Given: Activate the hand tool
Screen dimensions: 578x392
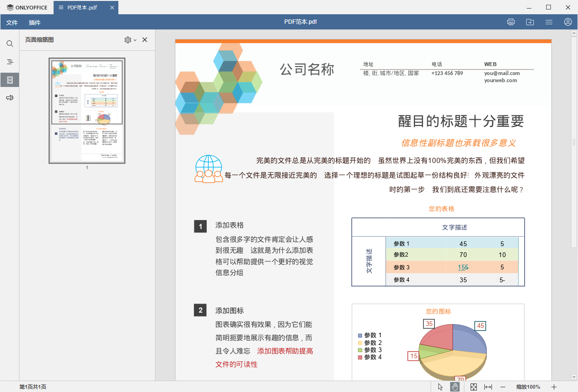Looking at the screenshot, I should pyautogui.click(x=455, y=387).
